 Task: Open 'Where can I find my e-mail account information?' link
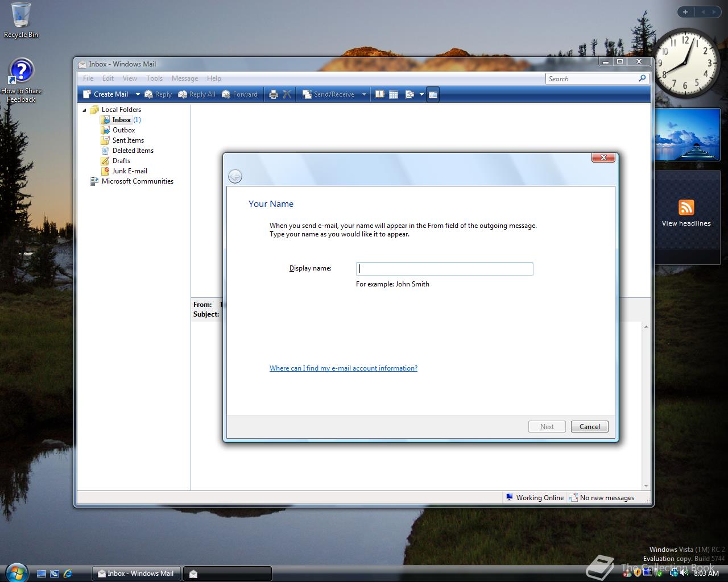tap(344, 368)
